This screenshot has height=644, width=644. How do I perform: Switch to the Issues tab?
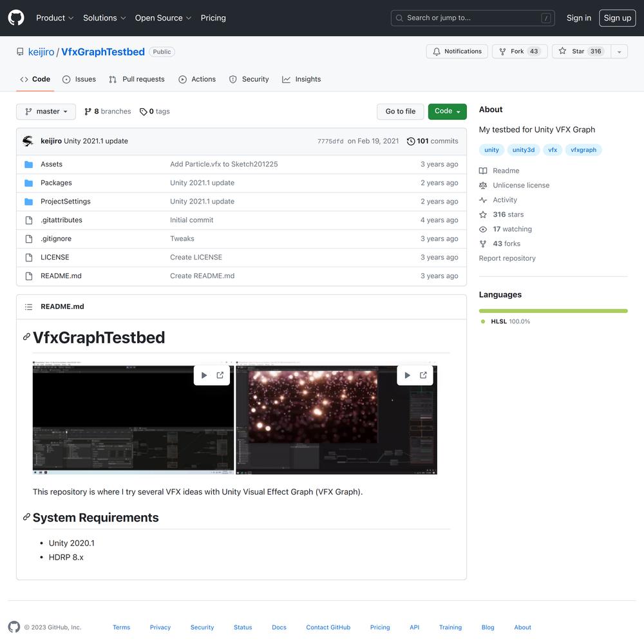point(79,79)
